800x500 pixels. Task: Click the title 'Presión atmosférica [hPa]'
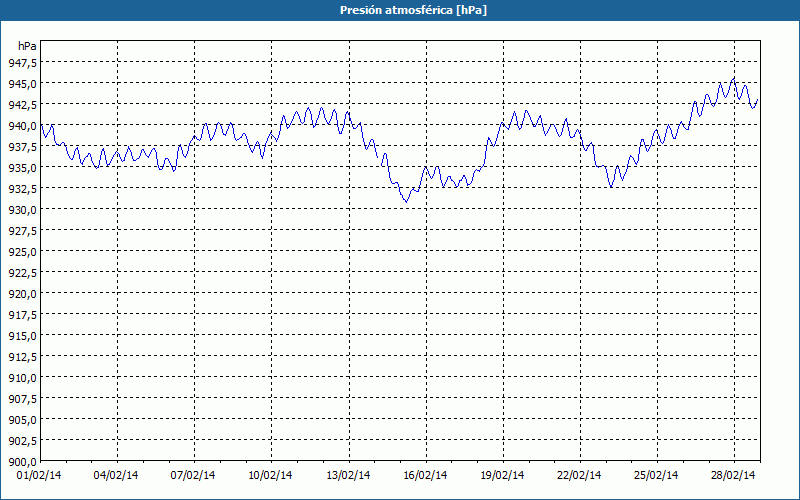[413, 10]
